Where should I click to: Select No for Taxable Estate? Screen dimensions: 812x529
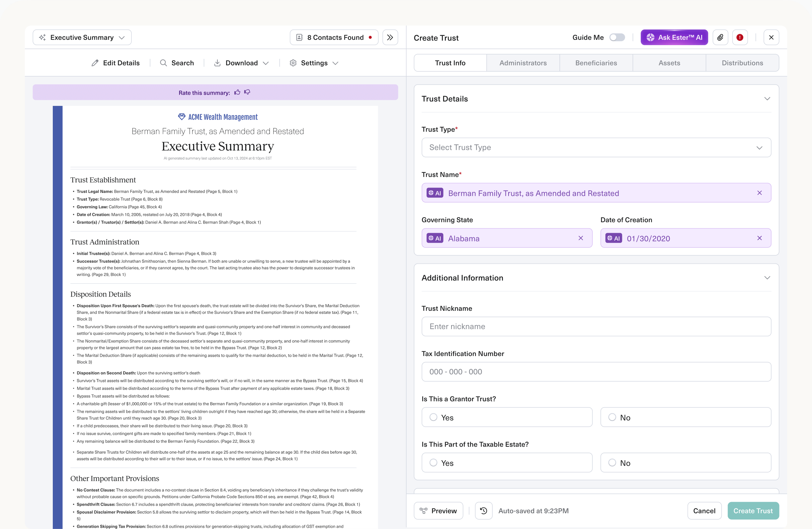pos(686,463)
